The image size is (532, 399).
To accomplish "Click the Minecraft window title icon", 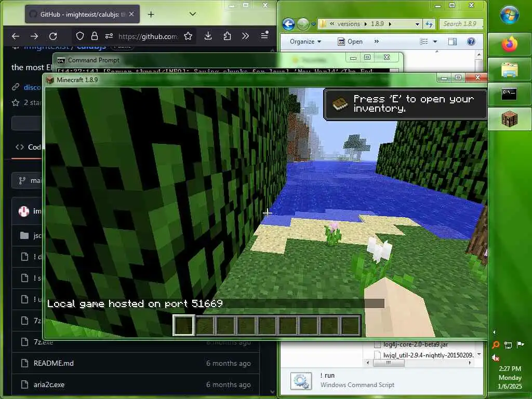I will click(x=50, y=80).
